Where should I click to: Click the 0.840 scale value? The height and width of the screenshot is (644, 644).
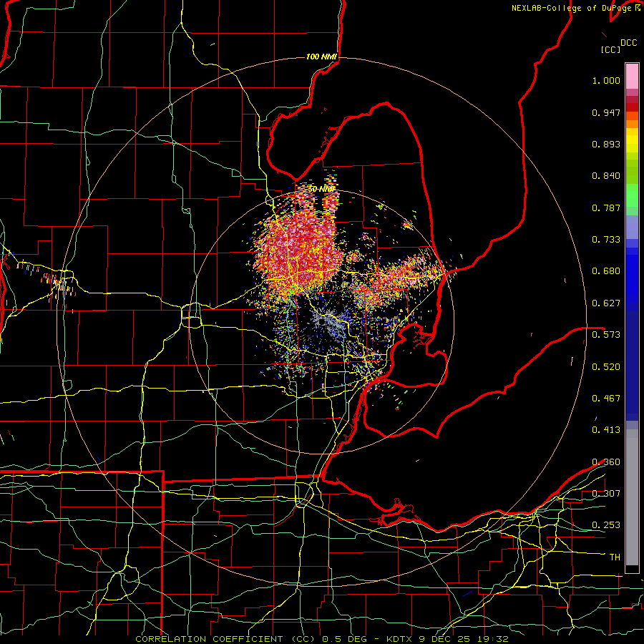click(606, 176)
